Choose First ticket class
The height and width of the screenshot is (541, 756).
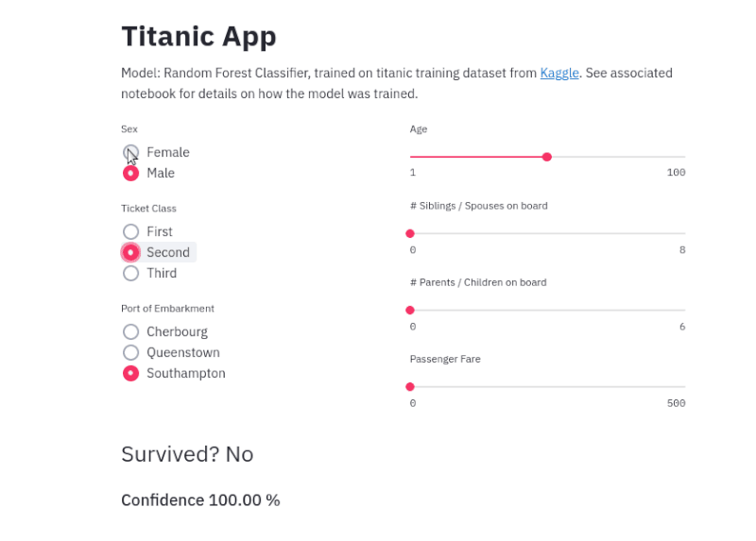131,231
